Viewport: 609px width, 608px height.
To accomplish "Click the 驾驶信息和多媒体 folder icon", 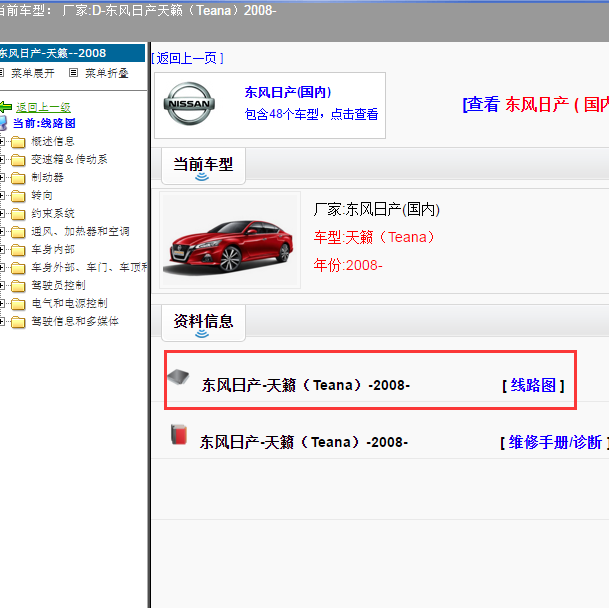I will [x=18, y=322].
